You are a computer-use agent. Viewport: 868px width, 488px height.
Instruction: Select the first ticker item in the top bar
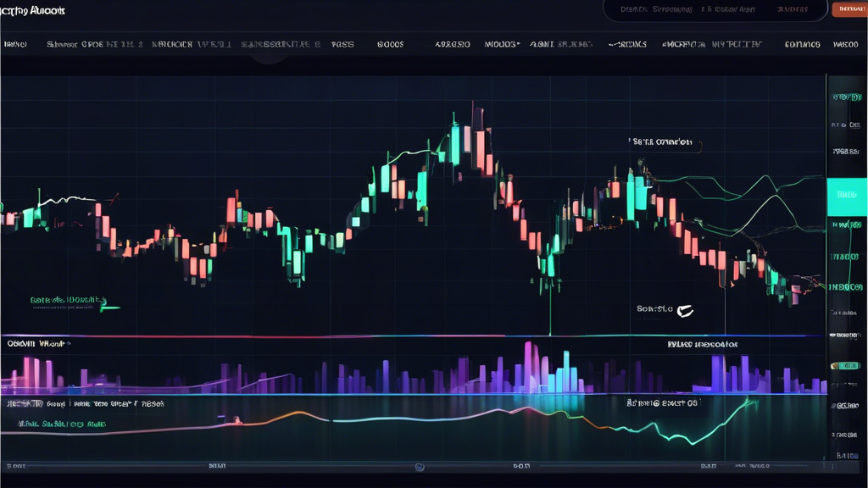coord(15,44)
